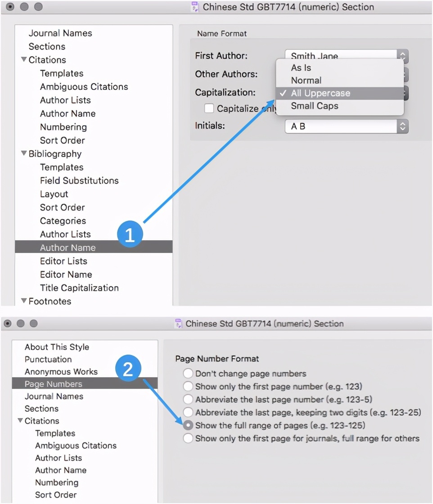Open the First Author format dropdown
This screenshot has width=433, height=504.
[x=346, y=56]
